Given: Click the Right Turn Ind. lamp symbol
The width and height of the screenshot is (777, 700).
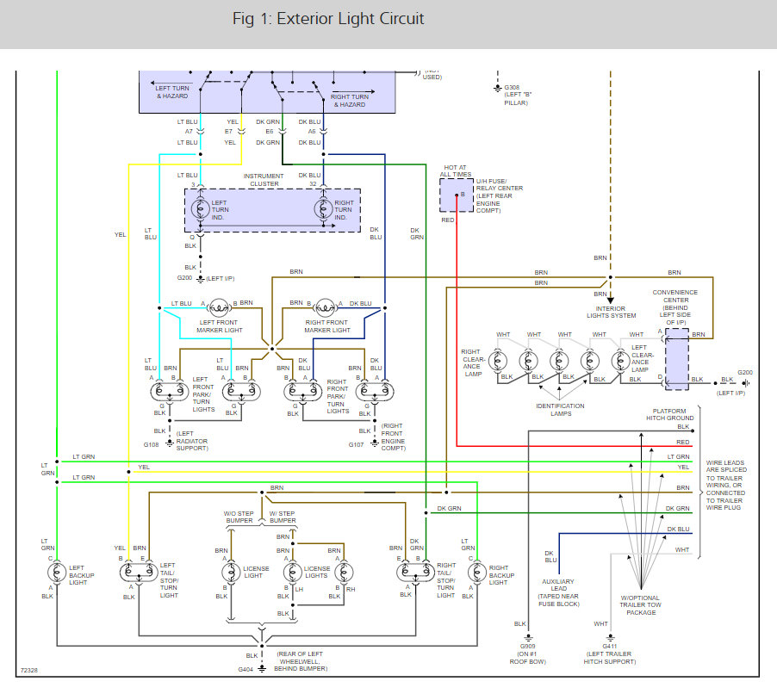Looking at the screenshot, I should [x=323, y=208].
